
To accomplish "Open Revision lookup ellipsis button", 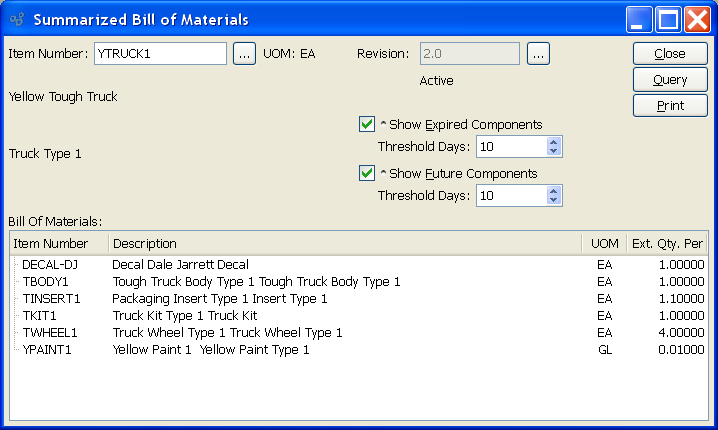I will pos(538,54).
